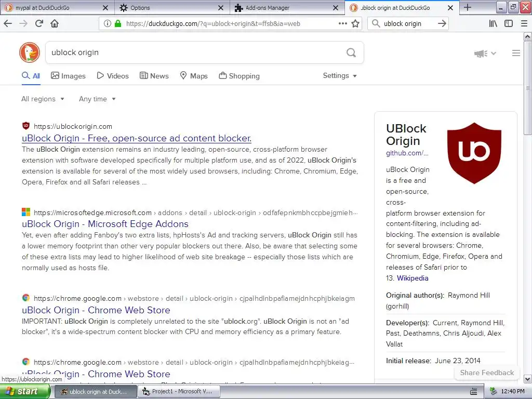This screenshot has height=399, width=532.
Task: Click the browser forward arrow
Action: pyautogui.click(x=23, y=23)
